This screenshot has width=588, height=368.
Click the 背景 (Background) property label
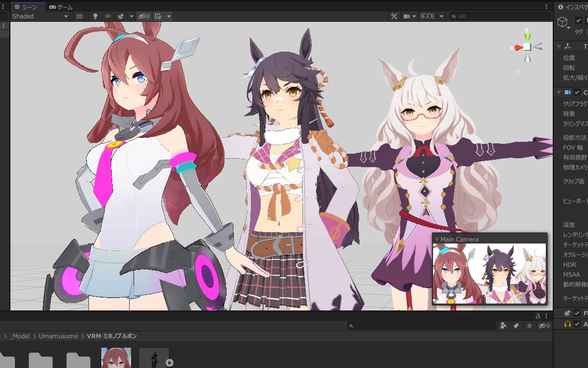tap(569, 114)
